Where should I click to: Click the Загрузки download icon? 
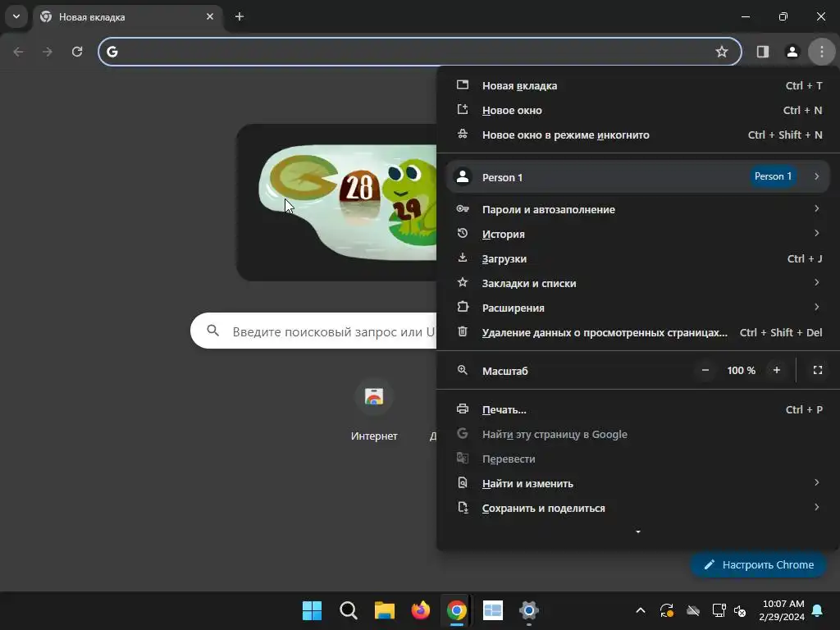click(463, 258)
